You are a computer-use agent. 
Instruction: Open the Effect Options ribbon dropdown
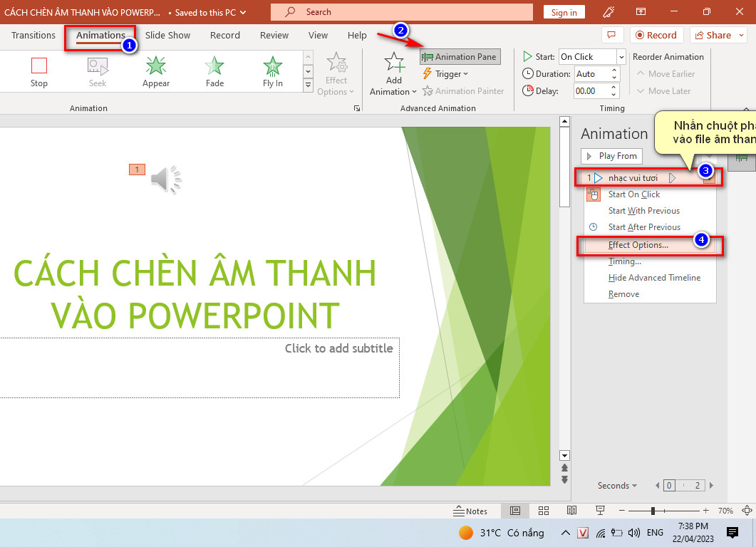pyautogui.click(x=336, y=74)
